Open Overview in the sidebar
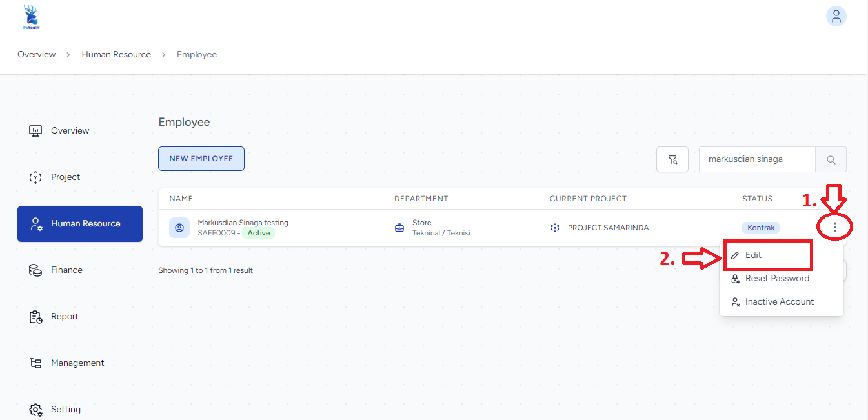This screenshot has width=868, height=420. pyautogui.click(x=70, y=131)
